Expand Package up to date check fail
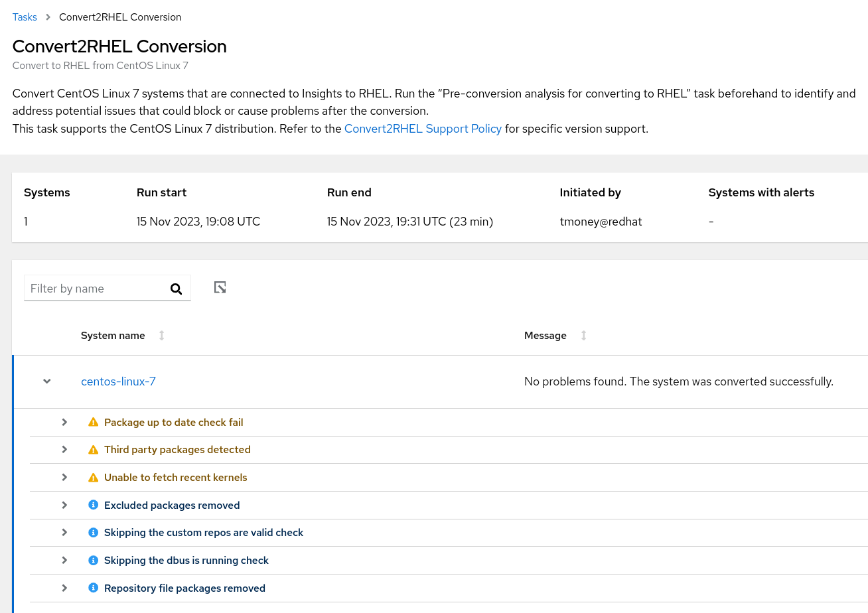Viewport: 868px width, 613px height. coord(64,422)
